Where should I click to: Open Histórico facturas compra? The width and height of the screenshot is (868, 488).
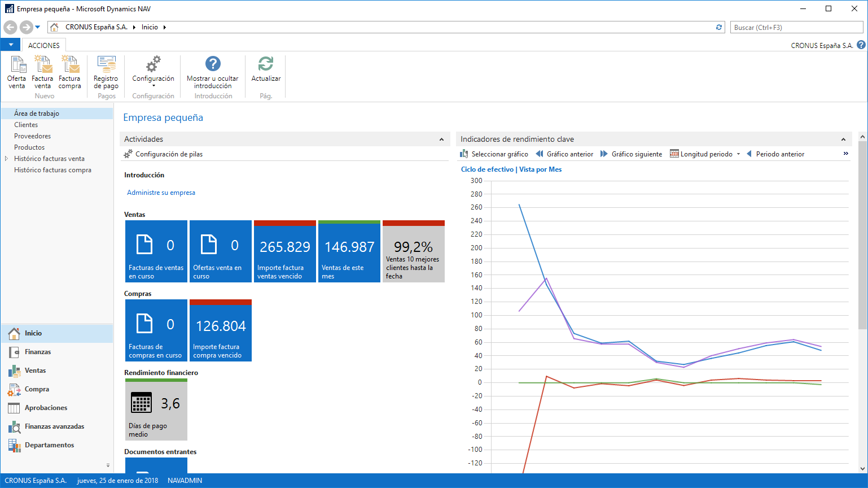click(52, 170)
